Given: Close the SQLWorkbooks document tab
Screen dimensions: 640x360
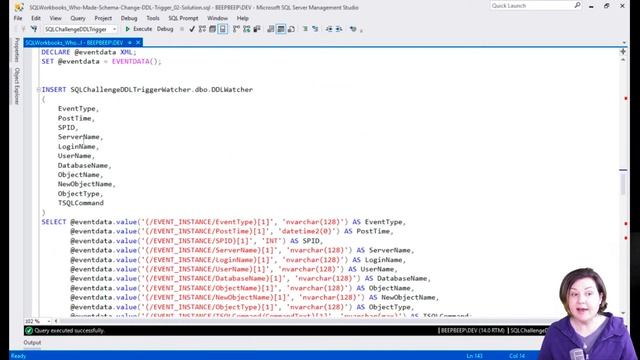Looking at the screenshot, I should pyautogui.click(x=138, y=42).
